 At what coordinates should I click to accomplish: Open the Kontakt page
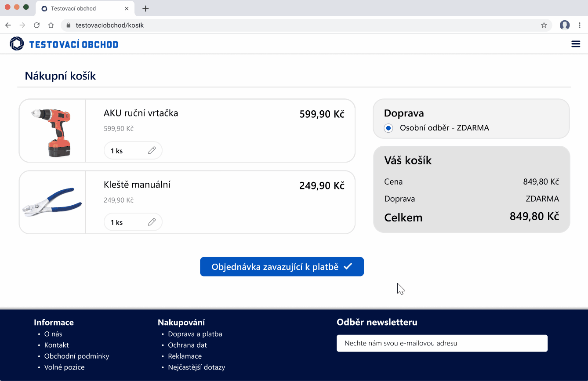coord(56,345)
